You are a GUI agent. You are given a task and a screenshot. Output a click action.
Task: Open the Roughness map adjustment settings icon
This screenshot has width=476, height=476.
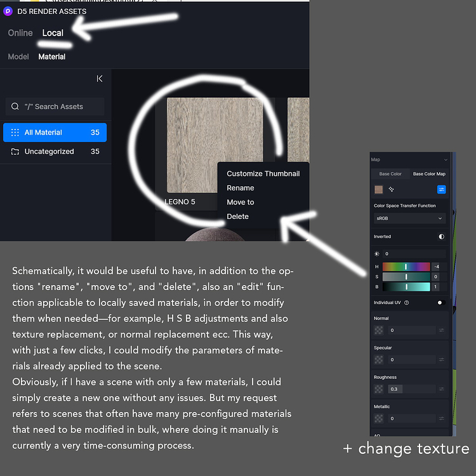point(441,389)
